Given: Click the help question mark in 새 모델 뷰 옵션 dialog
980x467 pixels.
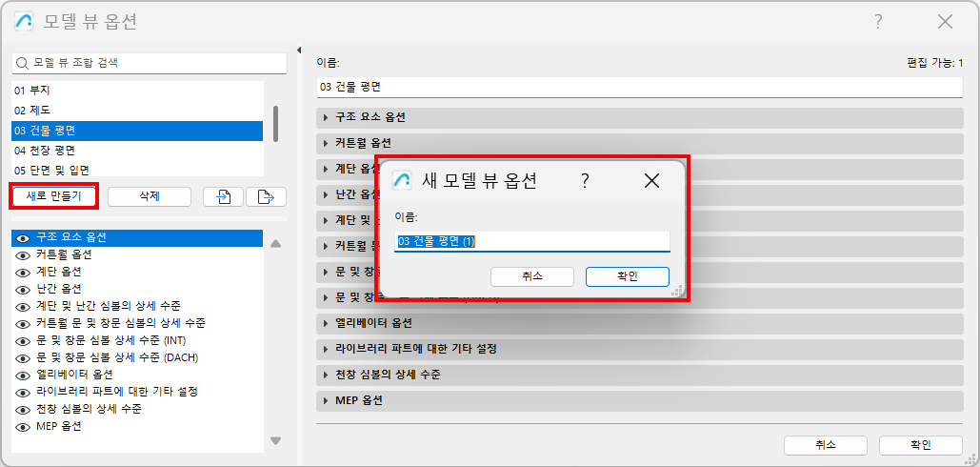Looking at the screenshot, I should (x=585, y=181).
